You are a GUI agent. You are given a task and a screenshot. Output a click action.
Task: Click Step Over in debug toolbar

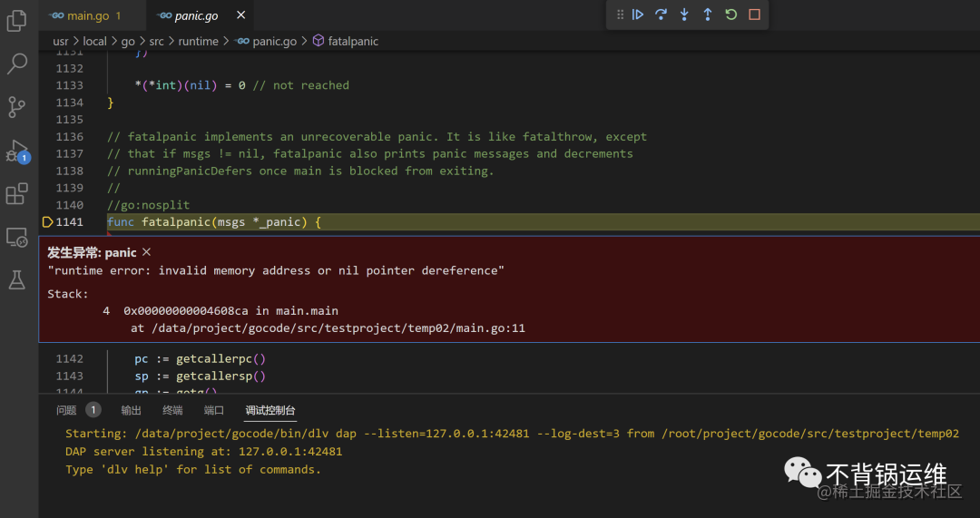[x=661, y=15]
